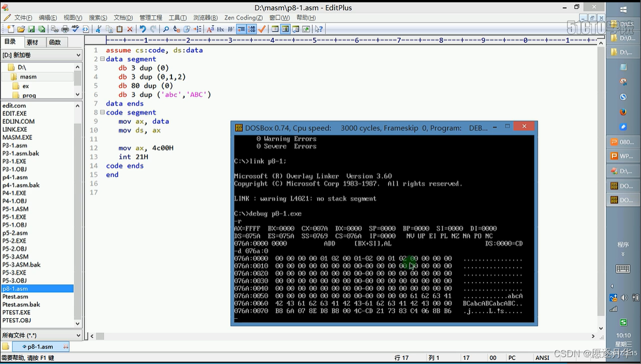
Task: Click the New file toolbar icon
Action: pos(11,29)
